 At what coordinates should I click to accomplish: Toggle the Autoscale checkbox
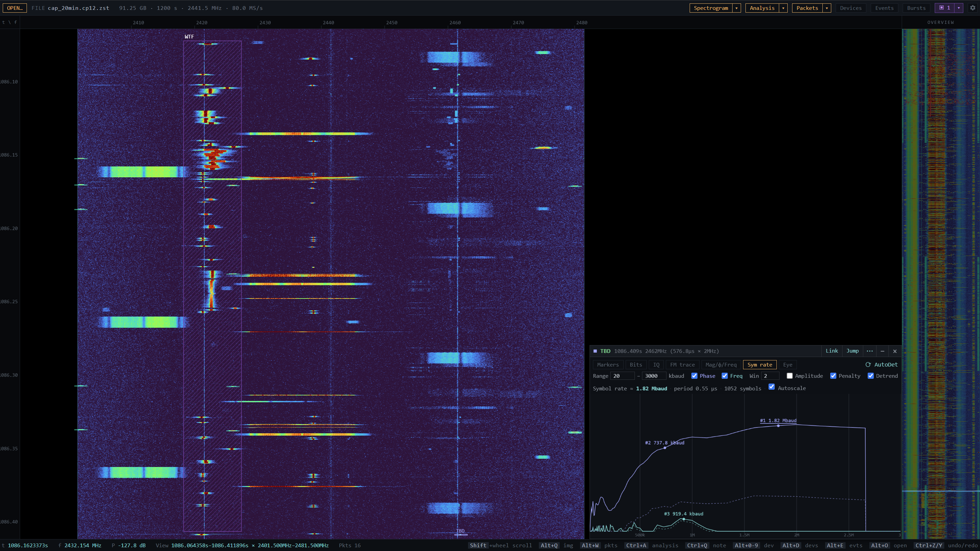pyautogui.click(x=772, y=387)
